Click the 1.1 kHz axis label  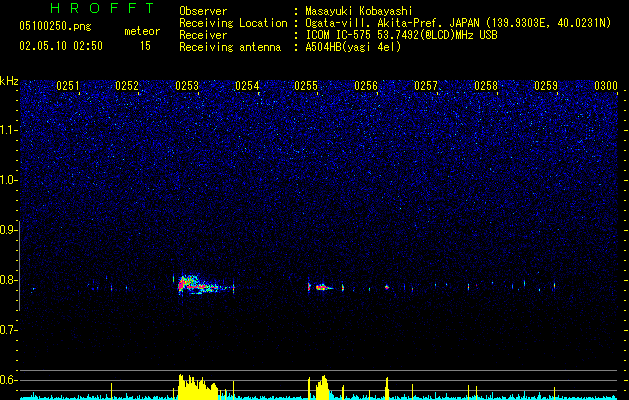(8, 130)
